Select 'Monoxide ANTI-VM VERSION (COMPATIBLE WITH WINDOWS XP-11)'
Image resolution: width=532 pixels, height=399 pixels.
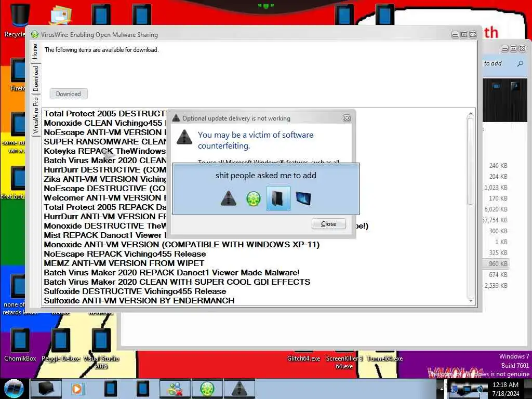coord(181,245)
